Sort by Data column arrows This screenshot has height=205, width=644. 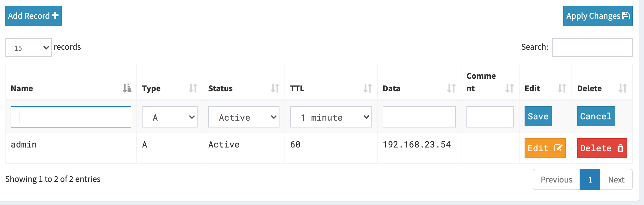coord(451,88)
